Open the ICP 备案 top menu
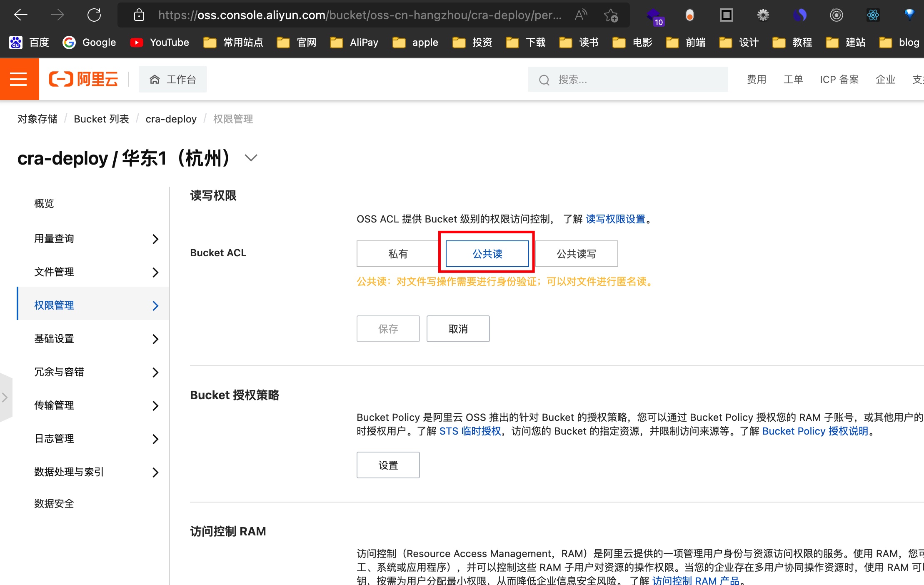The width and height of the screenshot is (924, 585). click(x=839, y=80)
